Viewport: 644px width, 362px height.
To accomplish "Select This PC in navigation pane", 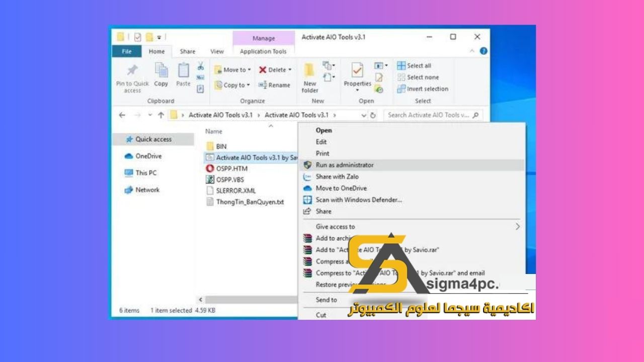I will pos(140,172).
